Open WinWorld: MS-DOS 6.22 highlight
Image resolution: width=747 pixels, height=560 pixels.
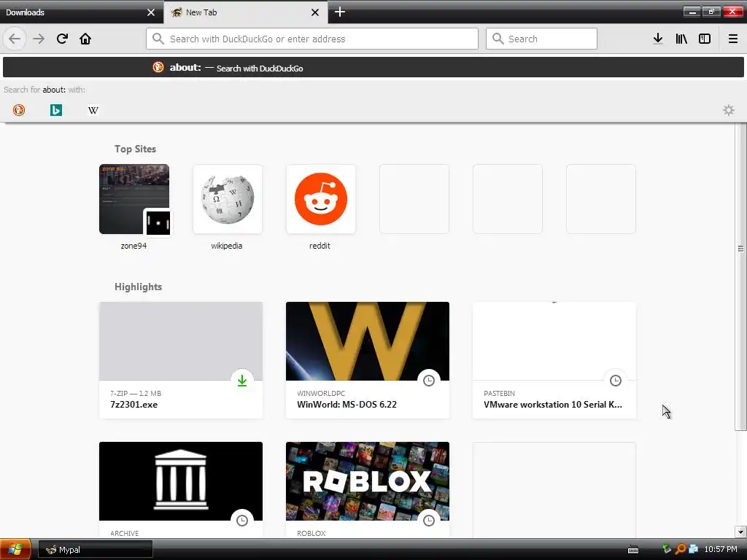(368, 360)
